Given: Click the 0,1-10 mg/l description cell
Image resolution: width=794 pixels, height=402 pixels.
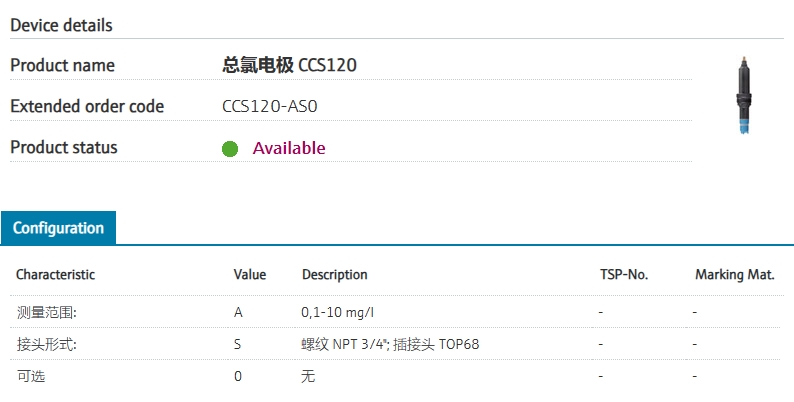Looking at the screenshot, I should (338, 312).
